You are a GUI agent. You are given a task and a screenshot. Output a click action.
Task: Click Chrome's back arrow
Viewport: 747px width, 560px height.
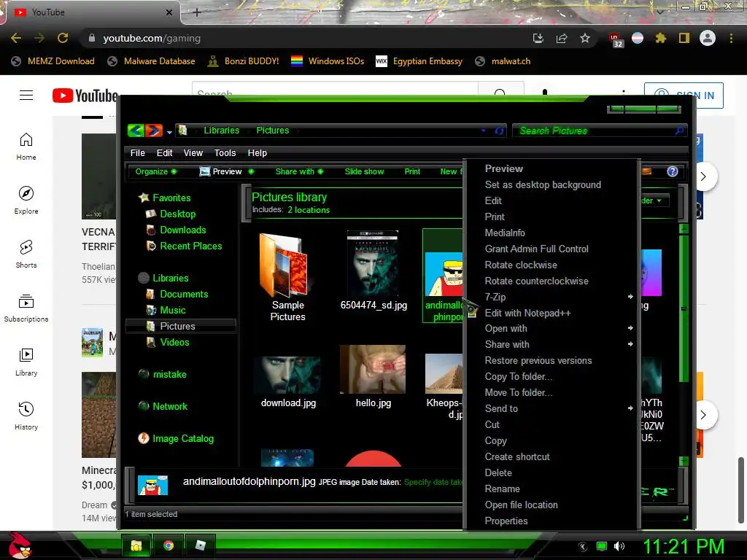coord(16,38)
